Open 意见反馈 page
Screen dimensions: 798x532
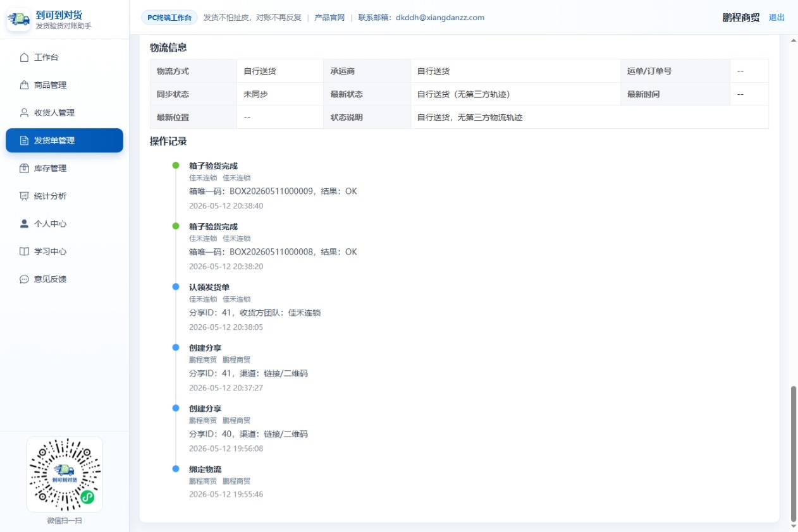(x=64, y=279)
